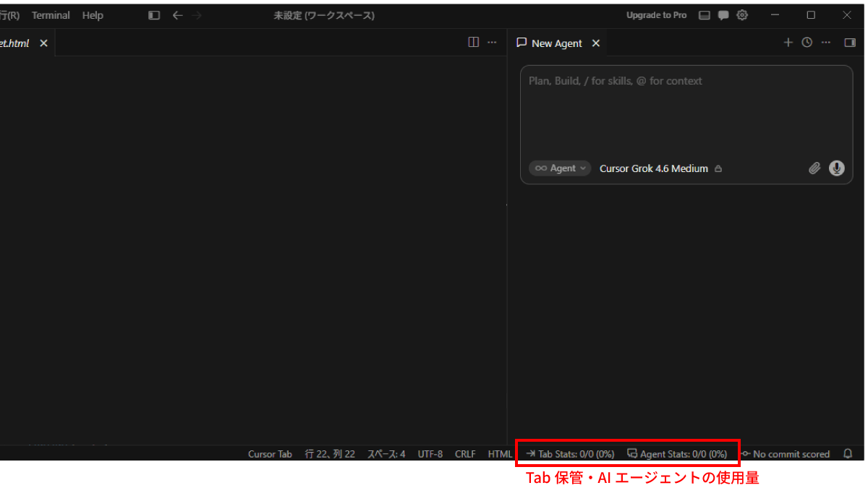Open notifications bell
This screenshot has height=488, width=868.
tap(848, 454)
